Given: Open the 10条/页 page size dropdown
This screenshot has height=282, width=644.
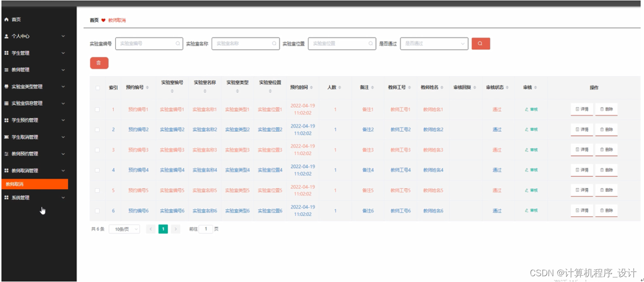Looking at the screenshot, I should click(124, 229).
